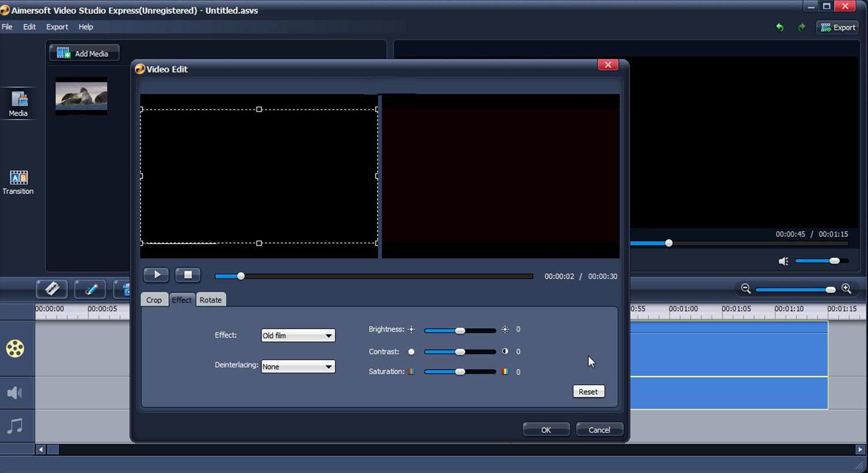868x473 pixels.
Task: Click the redo arrow icon
Action: (802, 27)
